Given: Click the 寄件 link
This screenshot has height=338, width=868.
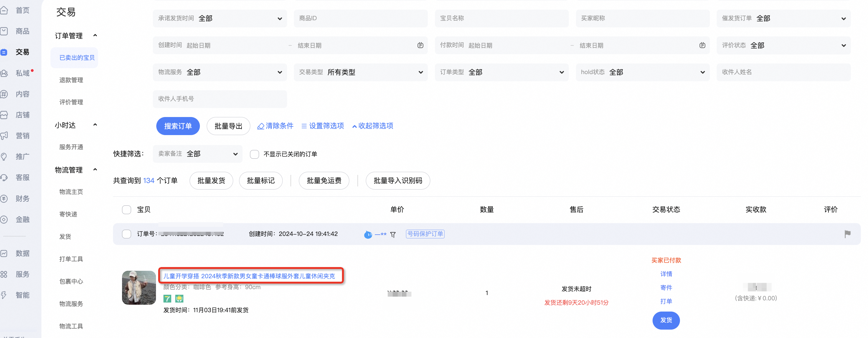Looking at the screenshot, I should [x=666, y=288].
